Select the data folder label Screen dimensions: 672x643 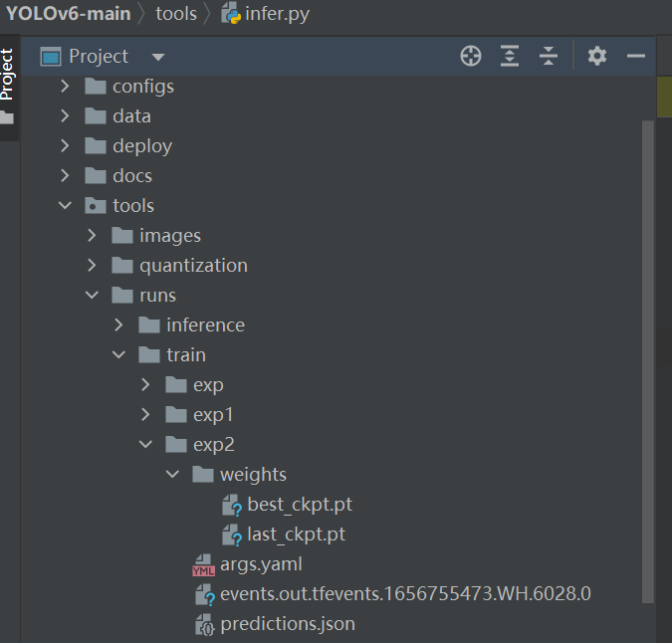pos(131,116)
